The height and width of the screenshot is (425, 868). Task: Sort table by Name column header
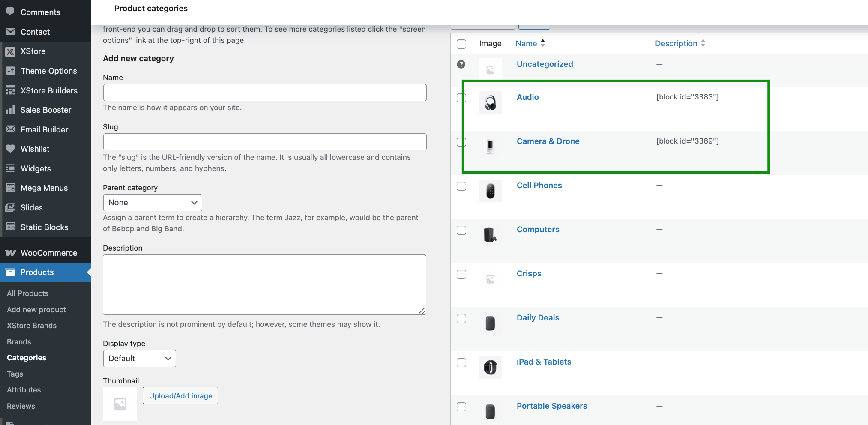tap(526, 43)
